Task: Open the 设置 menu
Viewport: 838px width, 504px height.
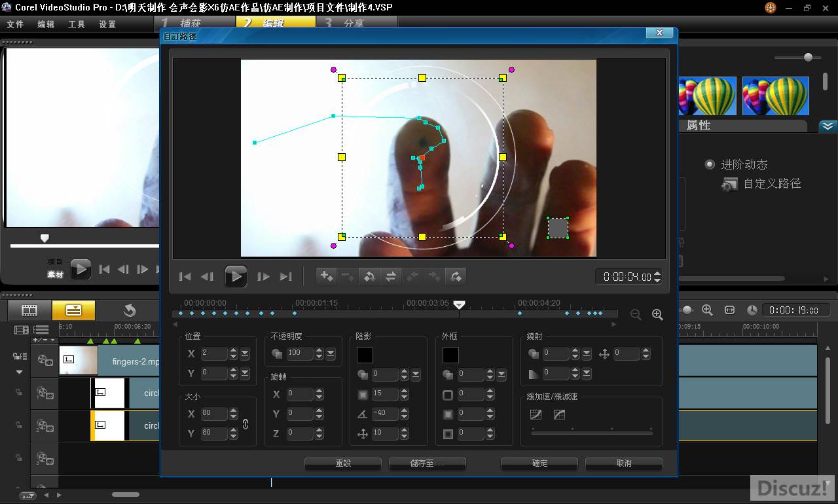Action: (107, 24)
